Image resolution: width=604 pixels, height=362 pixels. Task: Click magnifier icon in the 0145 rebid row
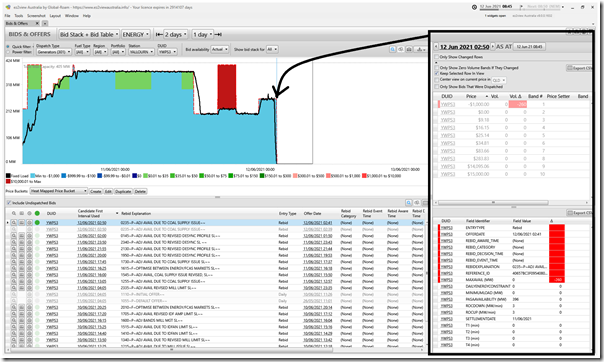[13, 236]
